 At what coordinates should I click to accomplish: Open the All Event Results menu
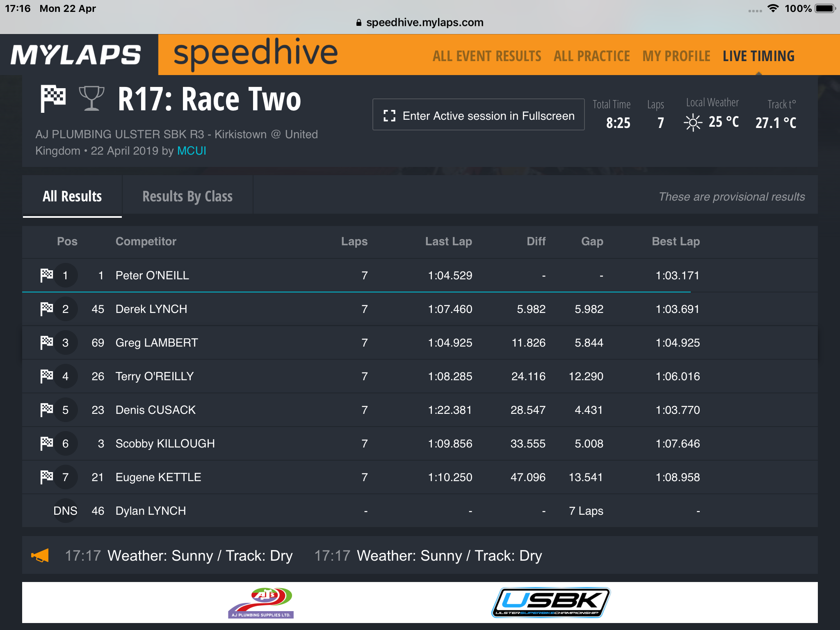click(x=487, y=56)
